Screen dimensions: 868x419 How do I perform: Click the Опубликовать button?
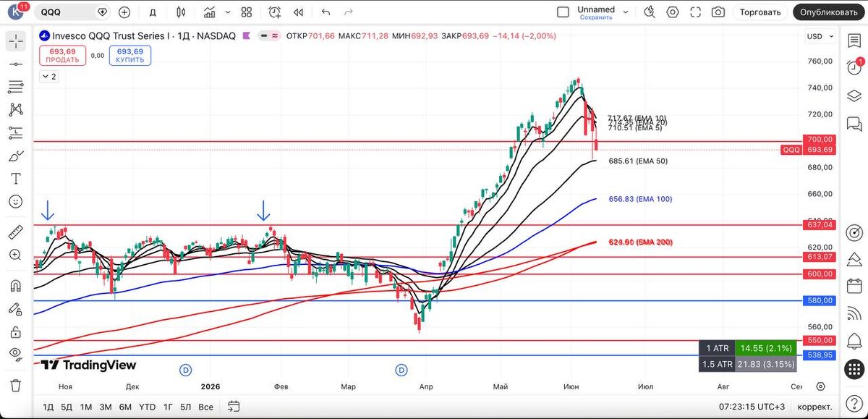[x=829, y=12]
